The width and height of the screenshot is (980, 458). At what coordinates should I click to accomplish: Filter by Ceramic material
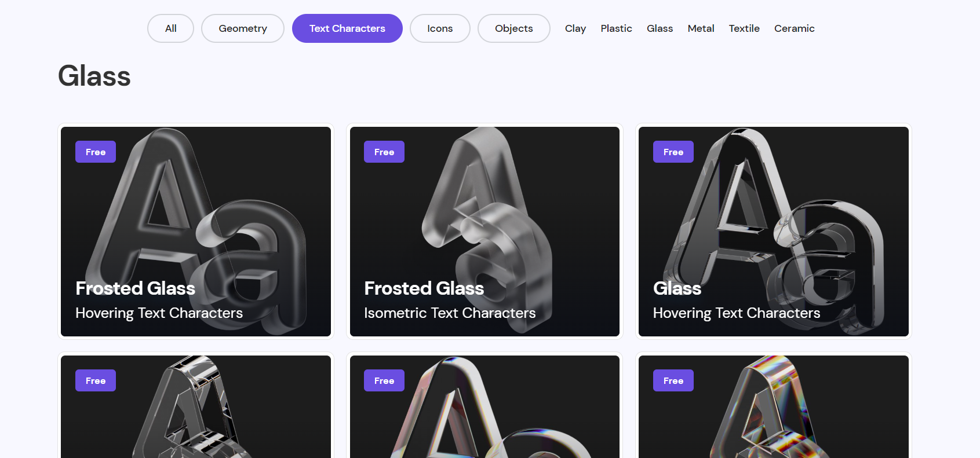[794, 28]
